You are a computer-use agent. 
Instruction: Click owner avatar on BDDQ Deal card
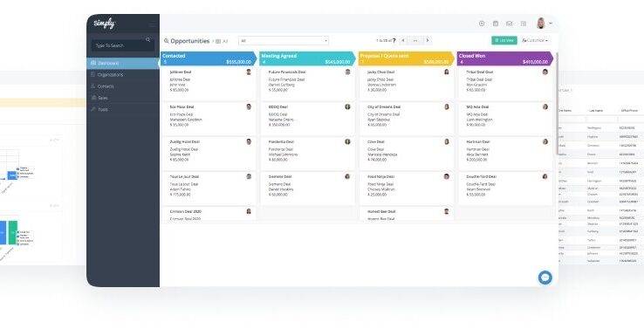[x=347, y=106]
